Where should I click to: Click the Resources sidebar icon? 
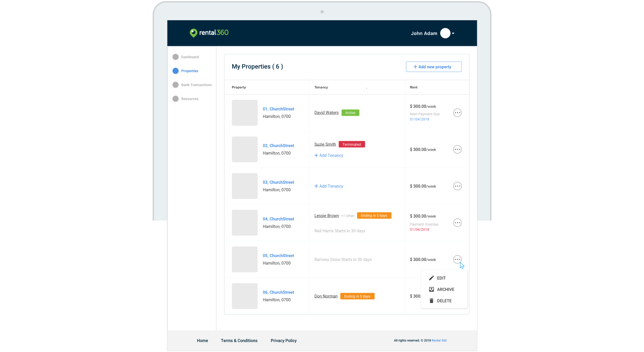(x=175, y=99)
